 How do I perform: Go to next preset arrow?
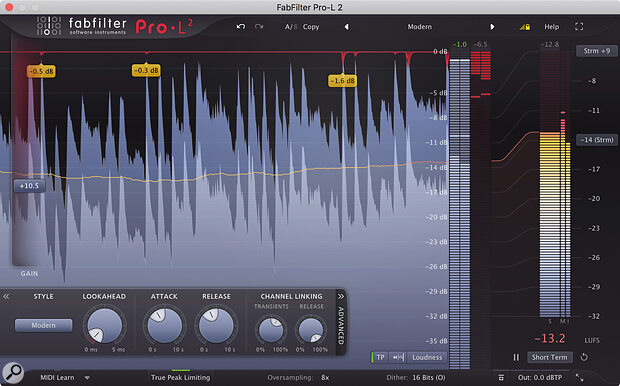[492, 26]
